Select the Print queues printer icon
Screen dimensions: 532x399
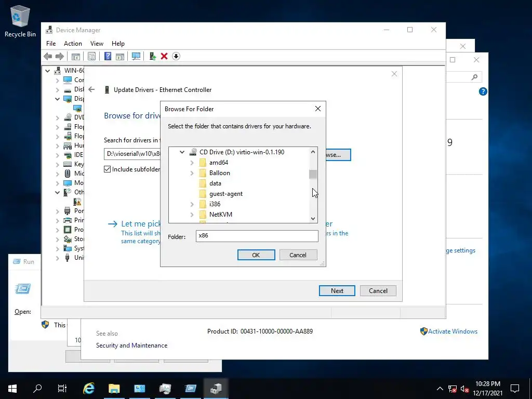[68, 220]
